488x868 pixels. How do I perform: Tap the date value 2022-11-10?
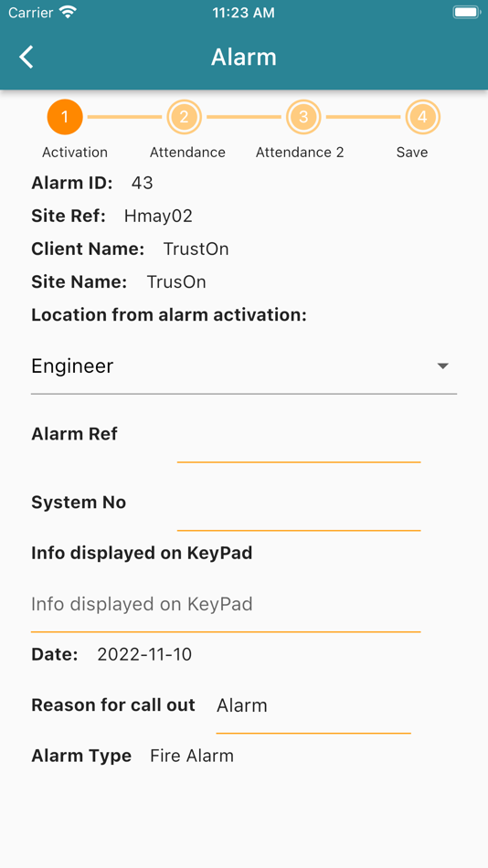(x=144, y=654)
